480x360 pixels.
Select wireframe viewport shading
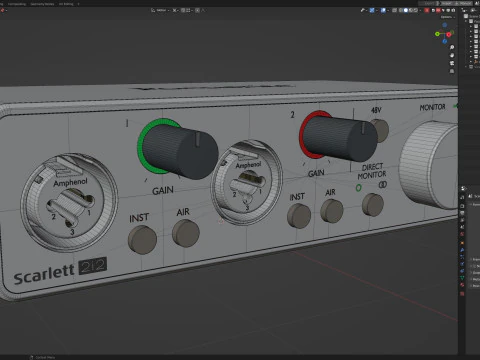(401, 10)
